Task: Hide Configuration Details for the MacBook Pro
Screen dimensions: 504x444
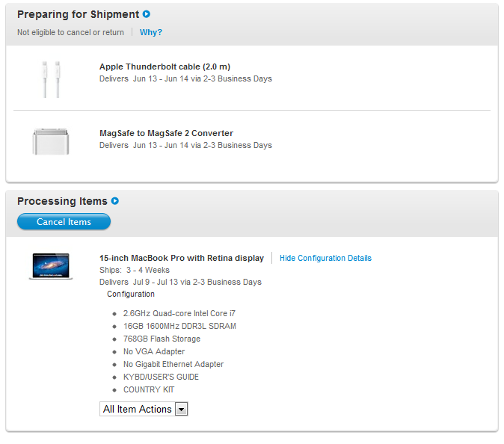Action: click(x=325, y=258)
